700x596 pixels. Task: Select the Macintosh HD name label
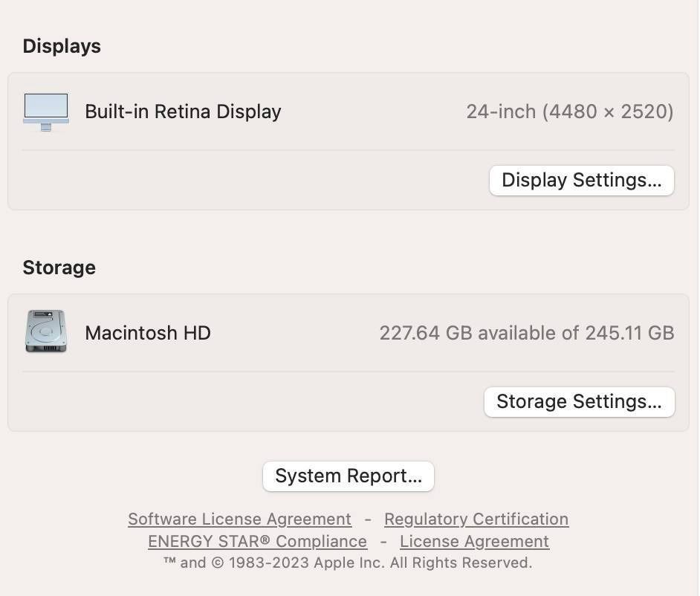tap(148, 332)
